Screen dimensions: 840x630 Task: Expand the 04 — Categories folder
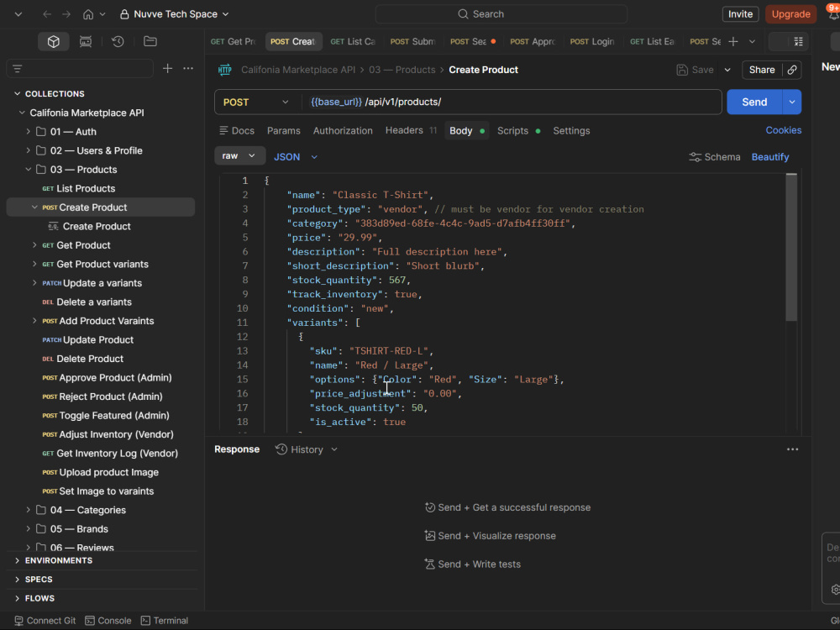tap(29, 510)
